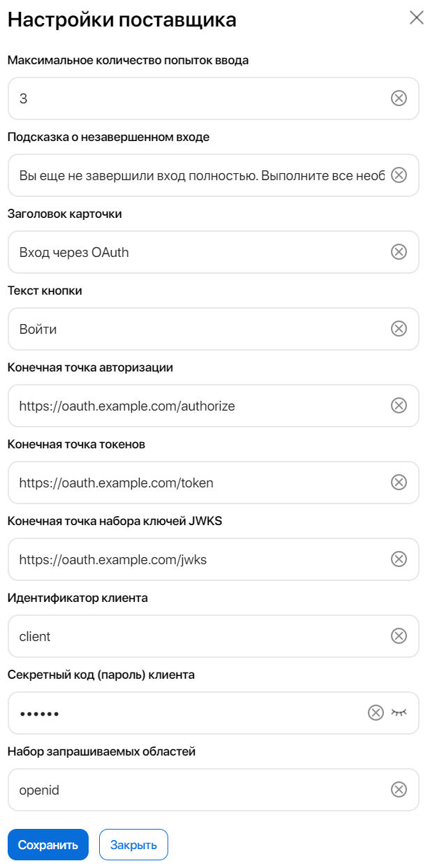Clear the incomplete login hint text
Screen dimensions: 430x868
click(x=399, y=175)
